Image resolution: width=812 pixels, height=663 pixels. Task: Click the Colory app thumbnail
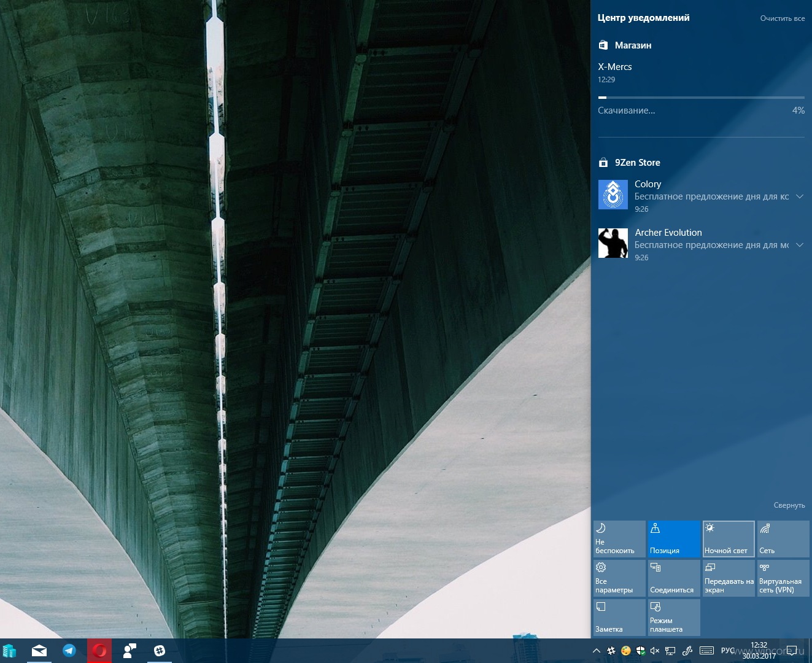[x=613, y=195]
